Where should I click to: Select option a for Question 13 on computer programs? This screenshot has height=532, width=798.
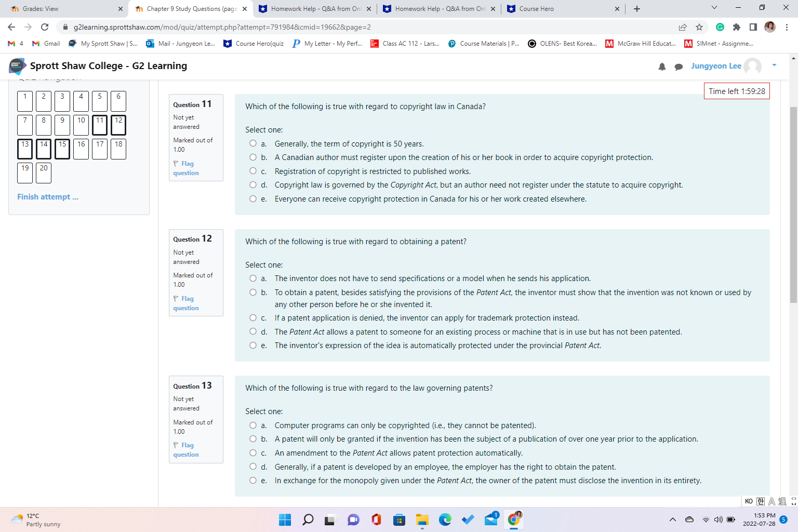coord(253,425)
